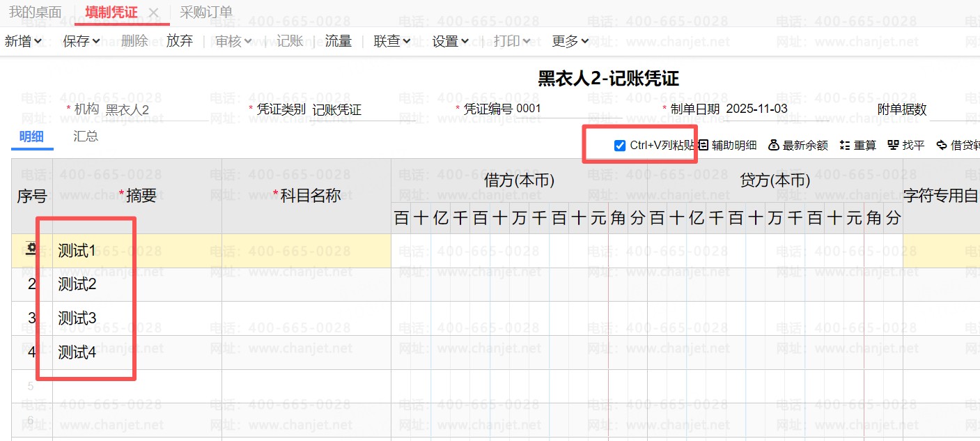Click the 贷方(本币) column header

[x=775, y=180]
